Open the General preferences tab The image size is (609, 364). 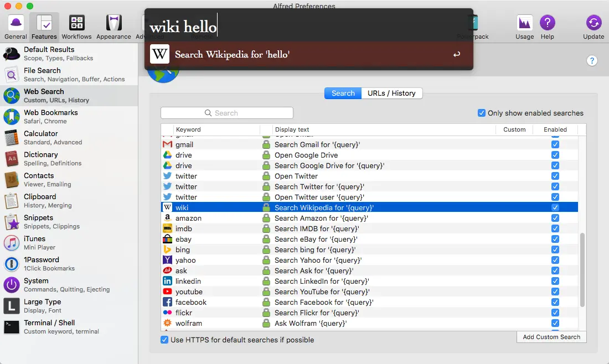pos(16,27)
